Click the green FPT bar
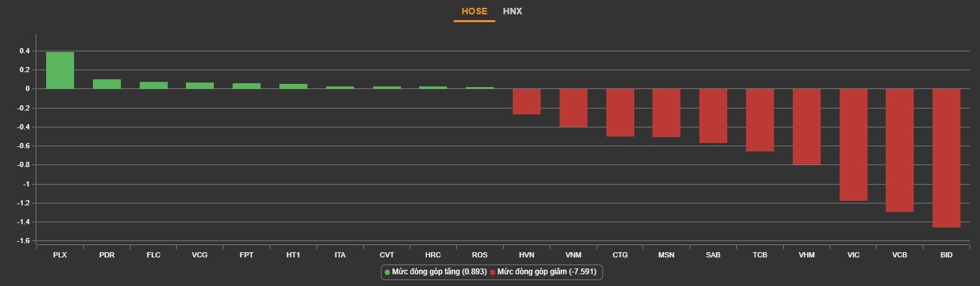The image size is (980, 286). (x=246, y=86)
